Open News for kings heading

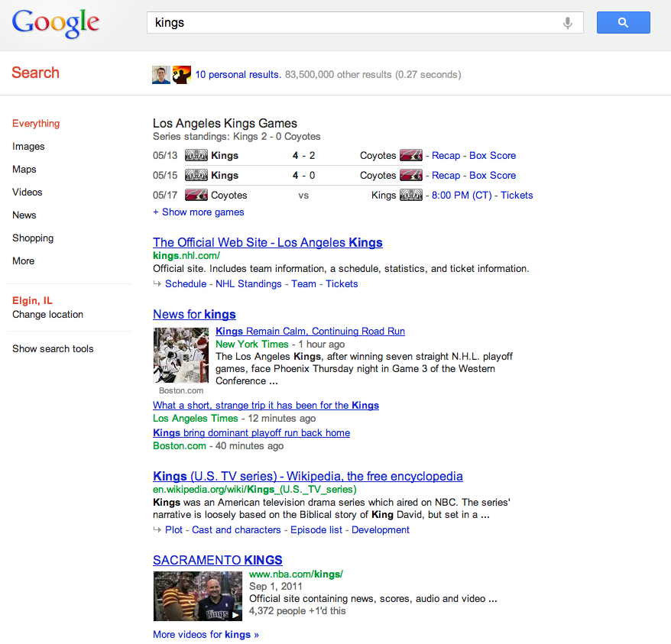coord(194,315)
